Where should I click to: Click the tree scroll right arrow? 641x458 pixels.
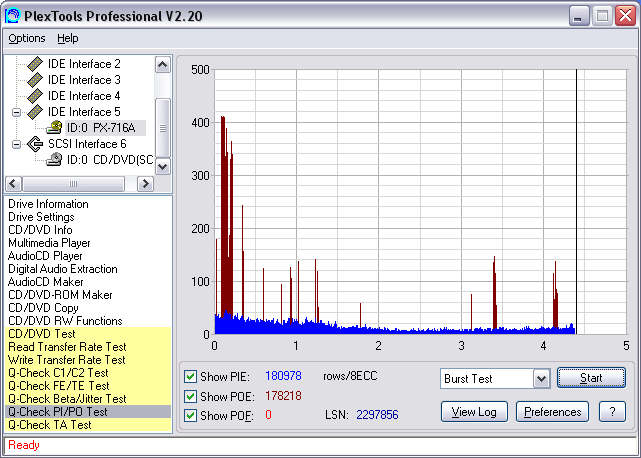pyautogui.click(x=145, y=184)
